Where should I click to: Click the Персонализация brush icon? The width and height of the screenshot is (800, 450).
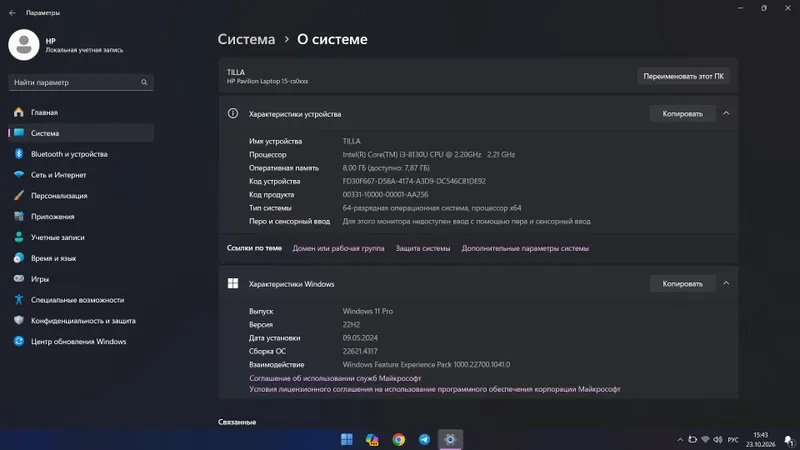(19, 195)
